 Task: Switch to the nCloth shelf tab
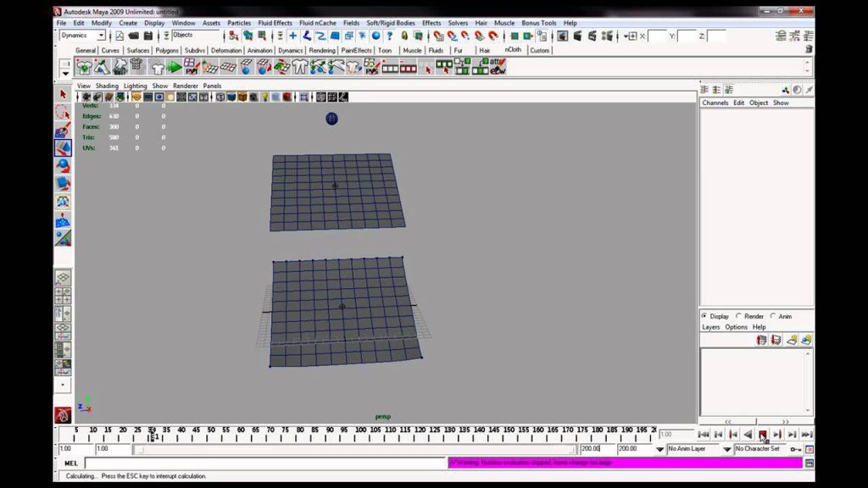point(513,50)
